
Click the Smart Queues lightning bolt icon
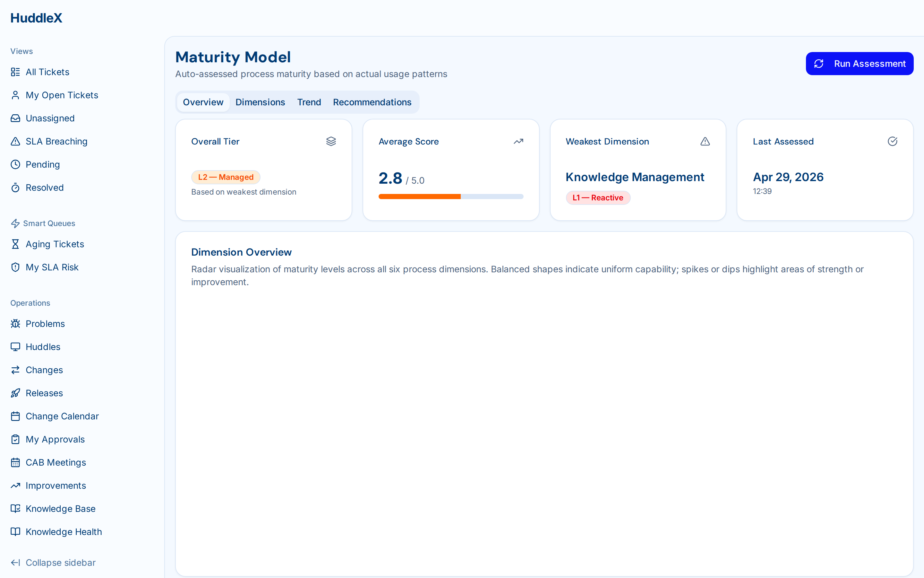15,223
